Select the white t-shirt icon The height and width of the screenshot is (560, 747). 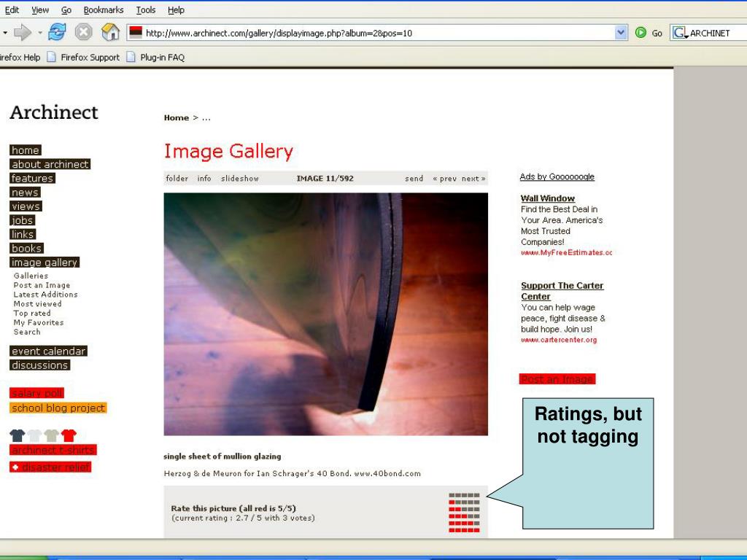tap(34, 435)
